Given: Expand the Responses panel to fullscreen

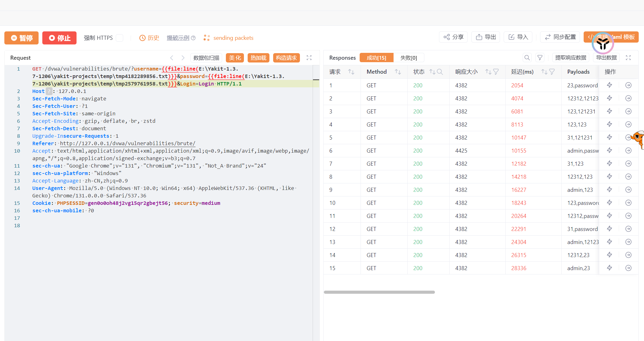Looking at the screenshot, I should click(628, 58).
